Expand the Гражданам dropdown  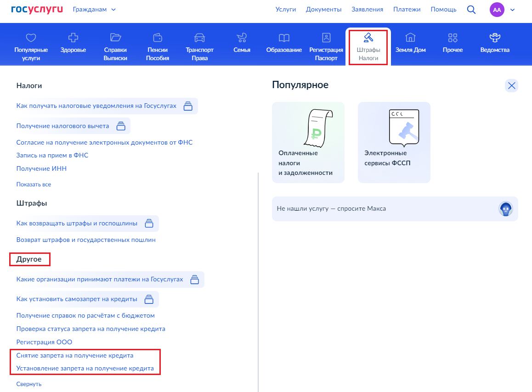click(94, 10)
